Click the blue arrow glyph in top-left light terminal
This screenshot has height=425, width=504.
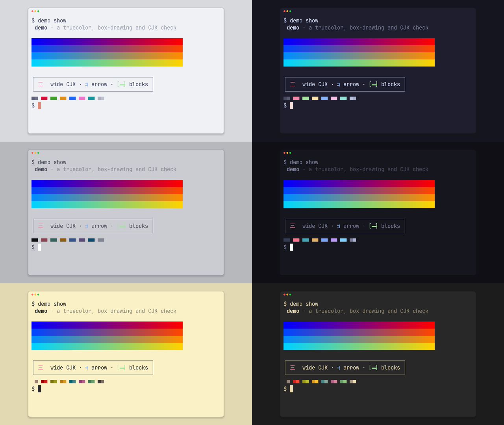(87, 85)
